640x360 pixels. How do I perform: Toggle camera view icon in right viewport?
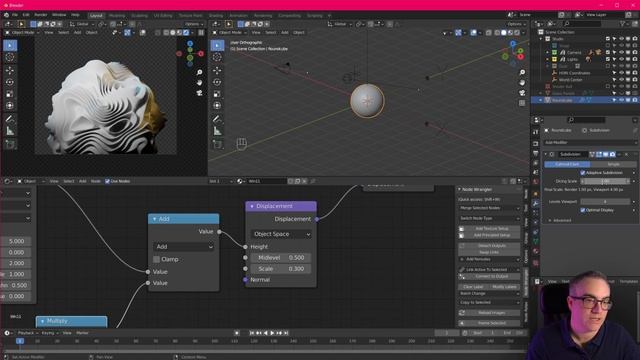tap(522, 93)
